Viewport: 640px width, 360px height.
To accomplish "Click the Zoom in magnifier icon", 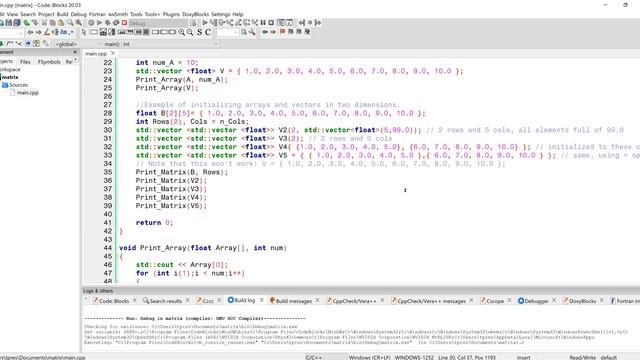I will [x=182, y=32].
